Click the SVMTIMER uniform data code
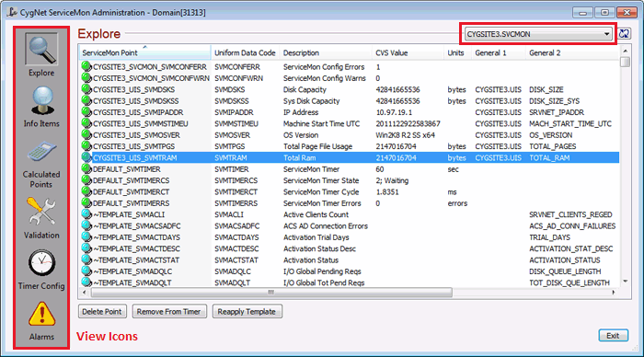 (x=231, y=169)
